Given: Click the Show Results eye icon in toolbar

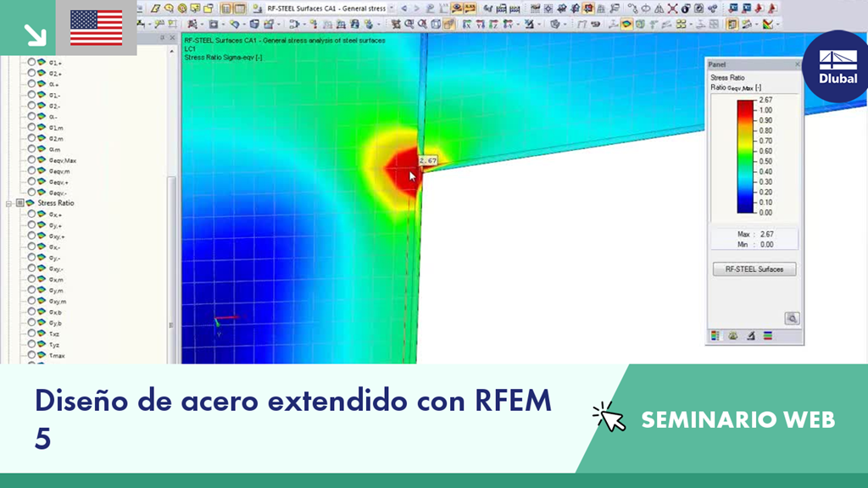Looking at the screenshot, I should pyautogui.click(x=457, y=8).
